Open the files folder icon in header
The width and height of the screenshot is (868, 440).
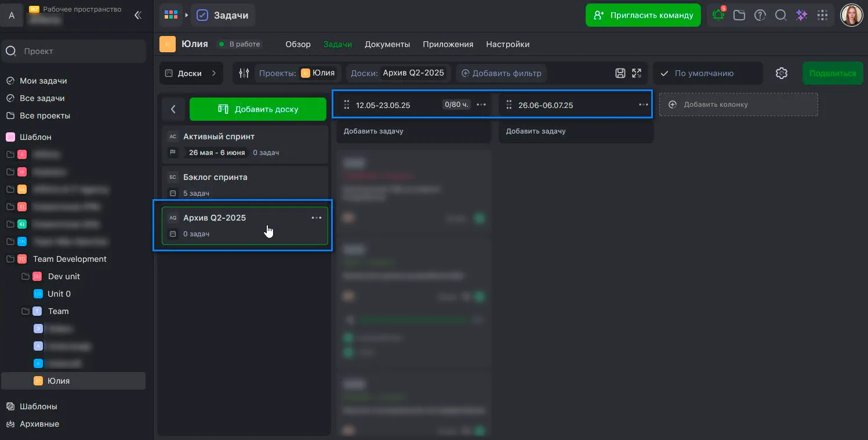click(x=739, y=16)
